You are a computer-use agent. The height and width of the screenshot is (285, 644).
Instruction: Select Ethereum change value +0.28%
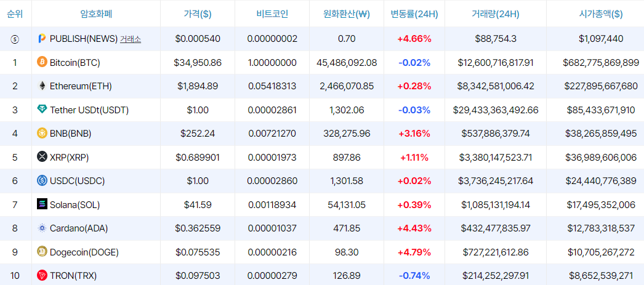[x=414, y=86]
